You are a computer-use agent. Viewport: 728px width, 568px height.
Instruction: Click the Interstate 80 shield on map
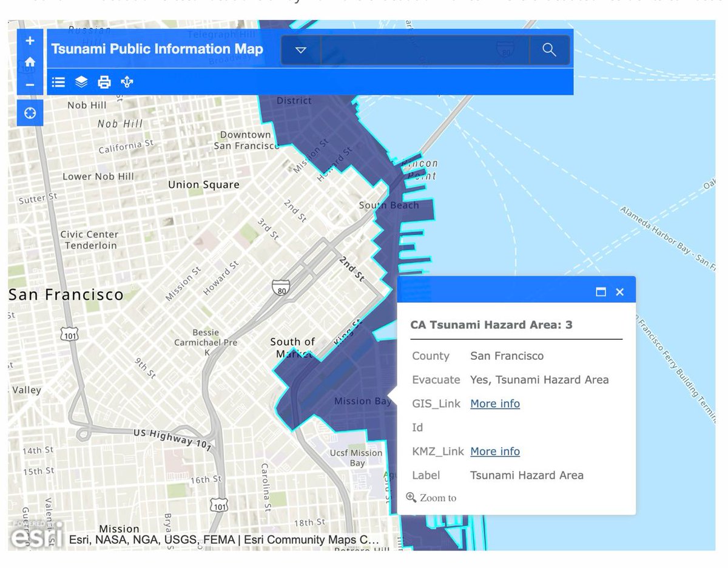tap(280, 287)
